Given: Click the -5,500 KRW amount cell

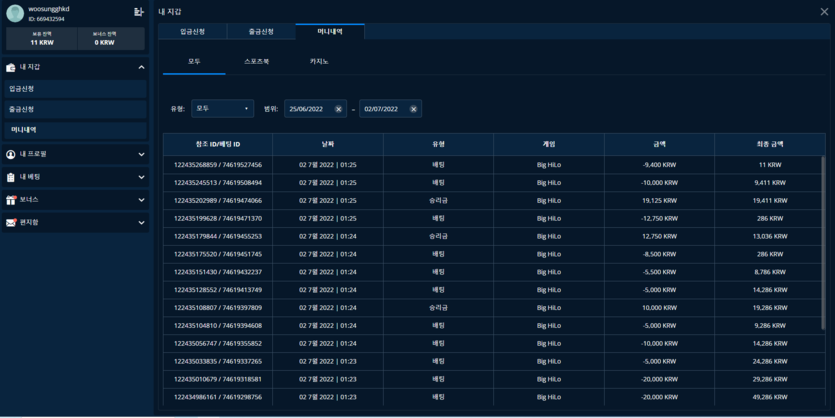Looking at the screenshot, I should 659,272.
